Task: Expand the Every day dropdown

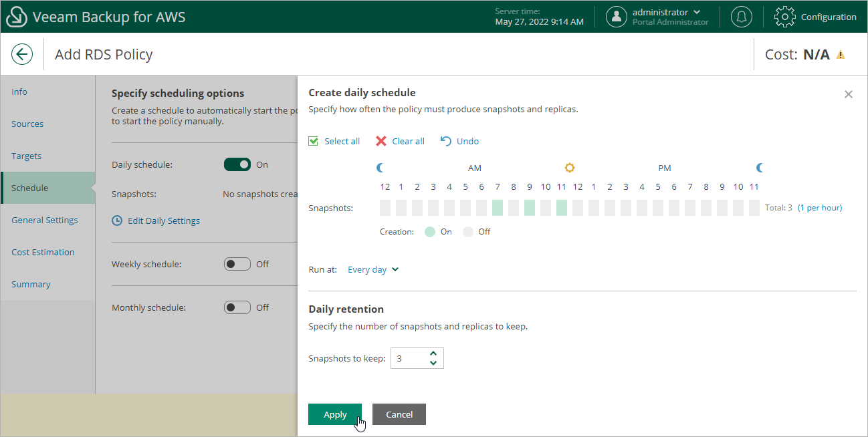Action: pos(373,269)
